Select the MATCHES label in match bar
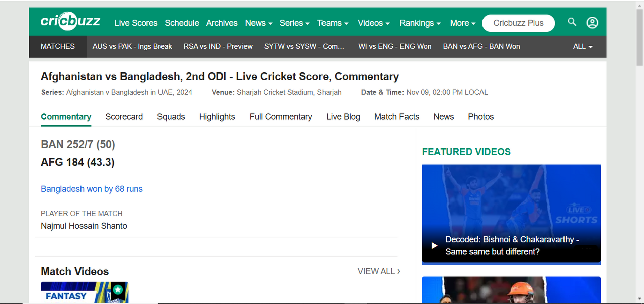The height and width of the screenshot is (304, 644). pos(58,46)
